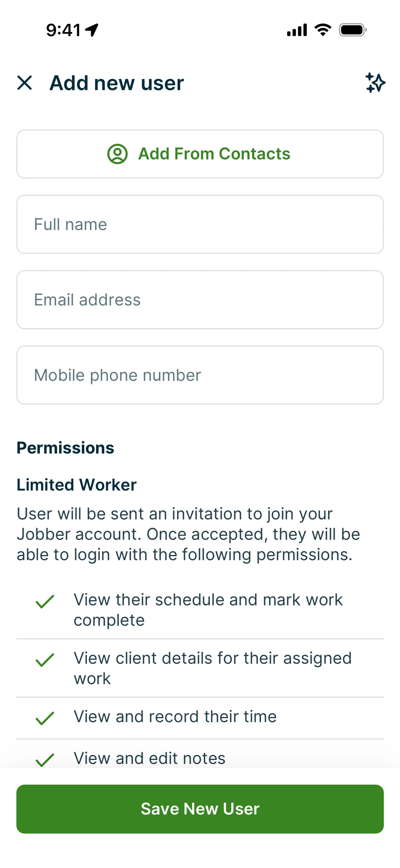Select the Email address input
The width and height of the screenshot is (400, 868).
click(x=200, y=300)
